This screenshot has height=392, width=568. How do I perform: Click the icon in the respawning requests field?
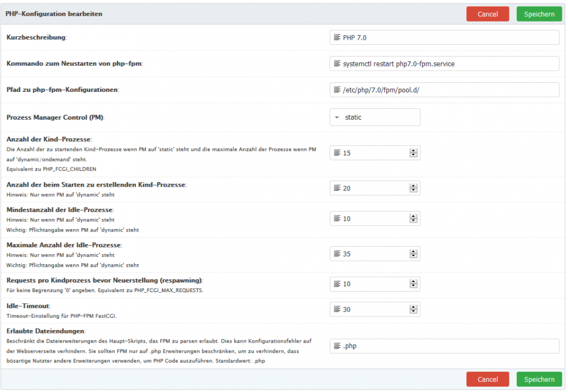[336, 284]
